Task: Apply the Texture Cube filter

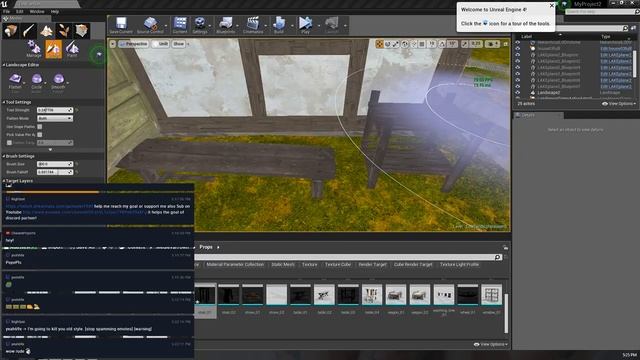Action: pos(338,264)
